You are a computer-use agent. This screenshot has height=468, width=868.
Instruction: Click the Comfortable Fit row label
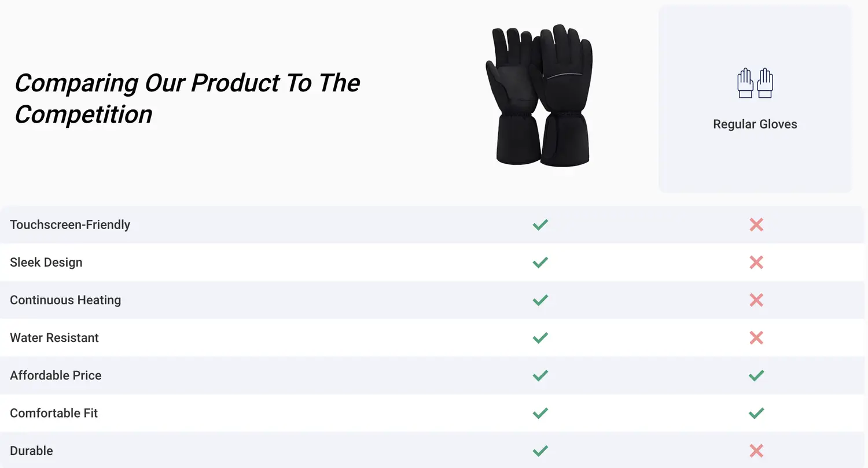pyautogui.click(x=54, y=413)
